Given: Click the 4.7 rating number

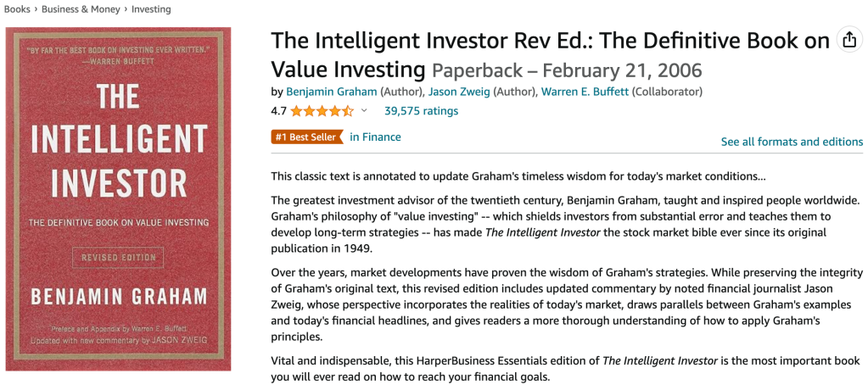Looking at the screenshot, I should pos(278,111).
